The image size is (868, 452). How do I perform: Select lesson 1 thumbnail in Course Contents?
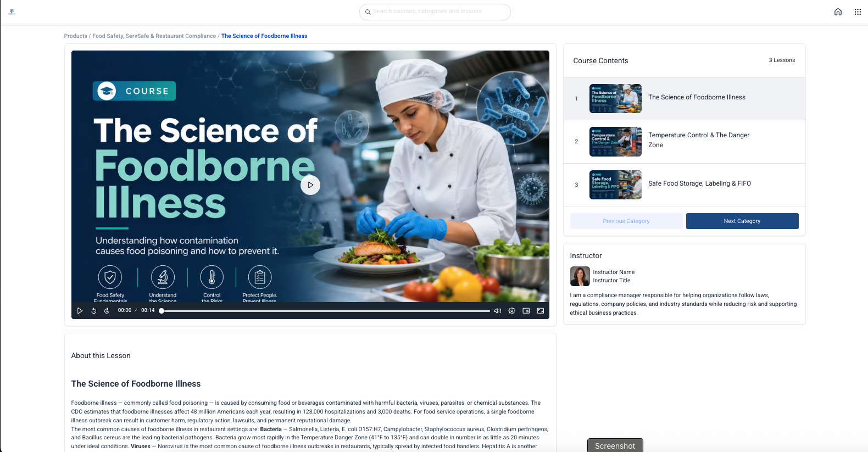click(615, 99)
